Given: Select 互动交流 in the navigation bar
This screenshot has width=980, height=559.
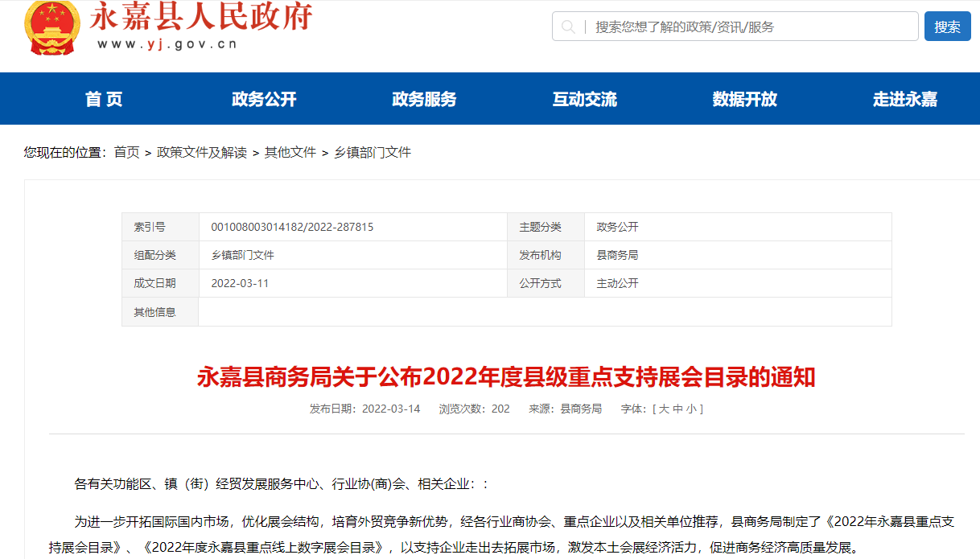Looking at the screenshot, I should pyautogui.click(x=584, y=99).
